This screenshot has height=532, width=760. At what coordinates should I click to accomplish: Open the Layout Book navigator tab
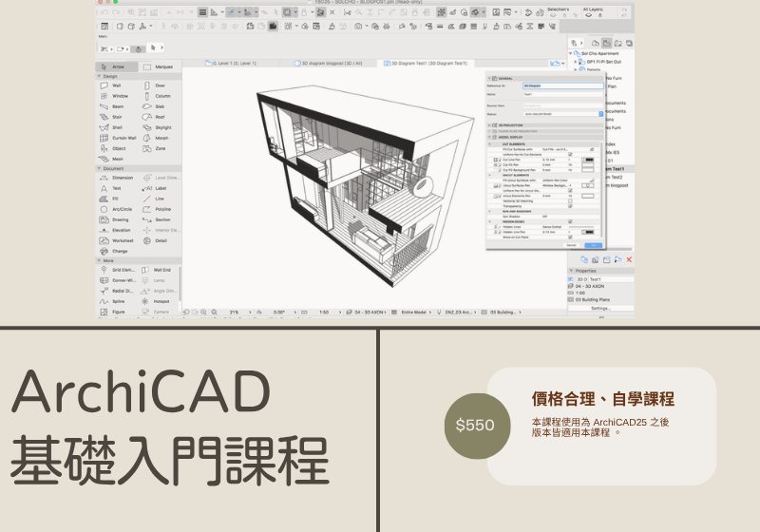618,43
